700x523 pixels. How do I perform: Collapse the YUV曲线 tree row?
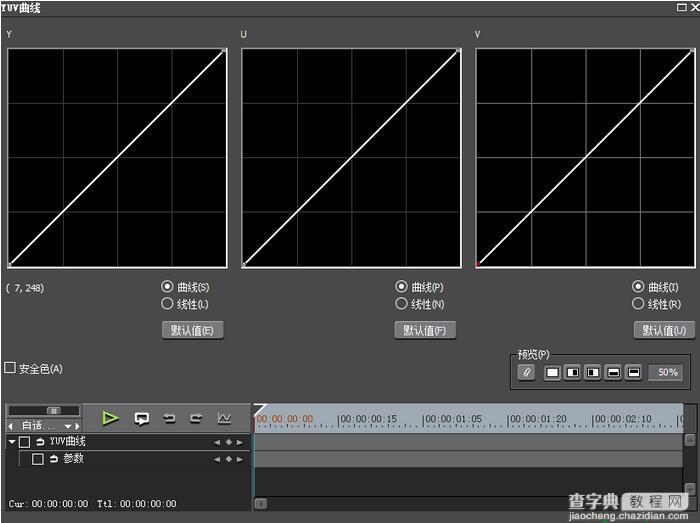[x=12, y=442]
